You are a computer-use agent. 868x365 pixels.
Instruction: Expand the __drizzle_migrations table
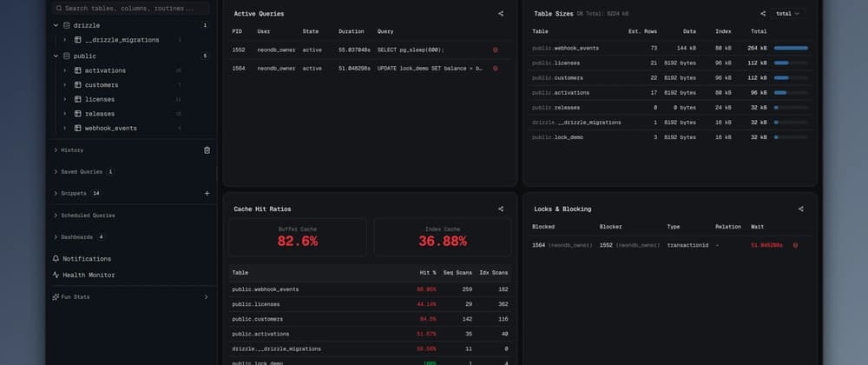(65, 40)
